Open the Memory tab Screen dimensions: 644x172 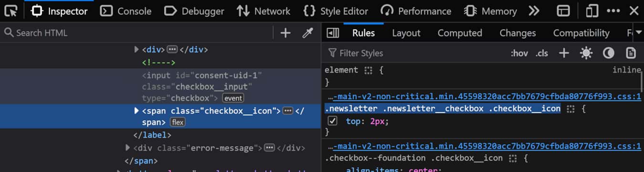pos(490,11)
